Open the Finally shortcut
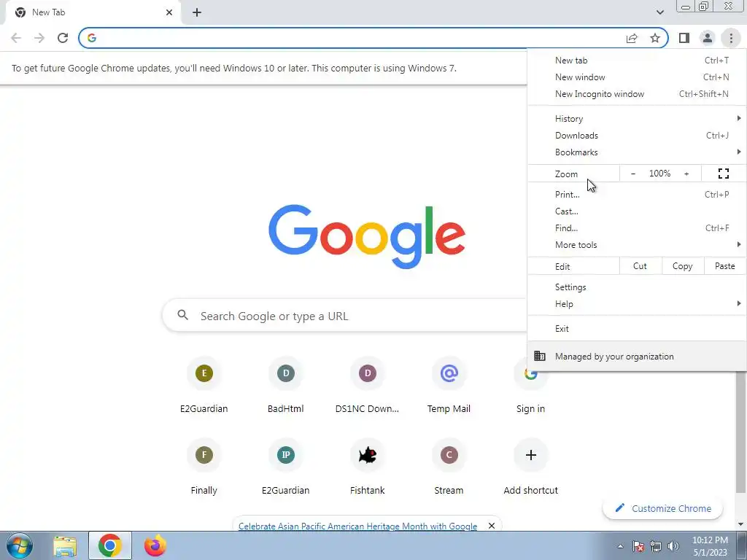This screenshot has width=747, height=560. coord(204,467)
